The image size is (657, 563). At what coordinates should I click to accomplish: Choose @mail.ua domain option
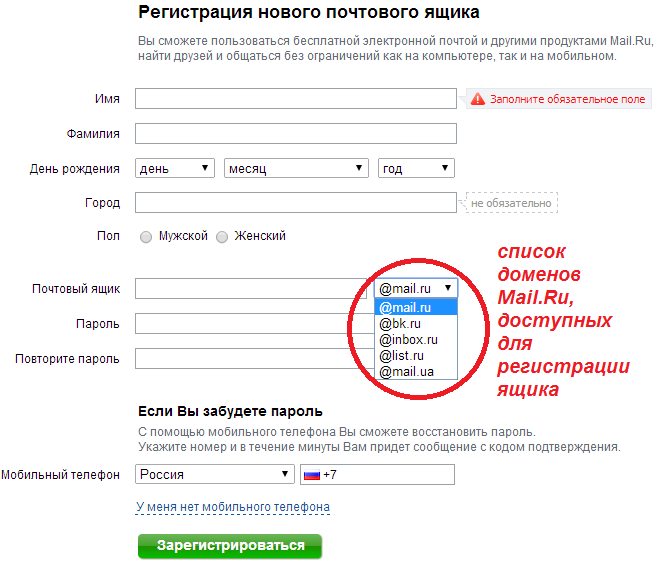[x=416, y=371]
